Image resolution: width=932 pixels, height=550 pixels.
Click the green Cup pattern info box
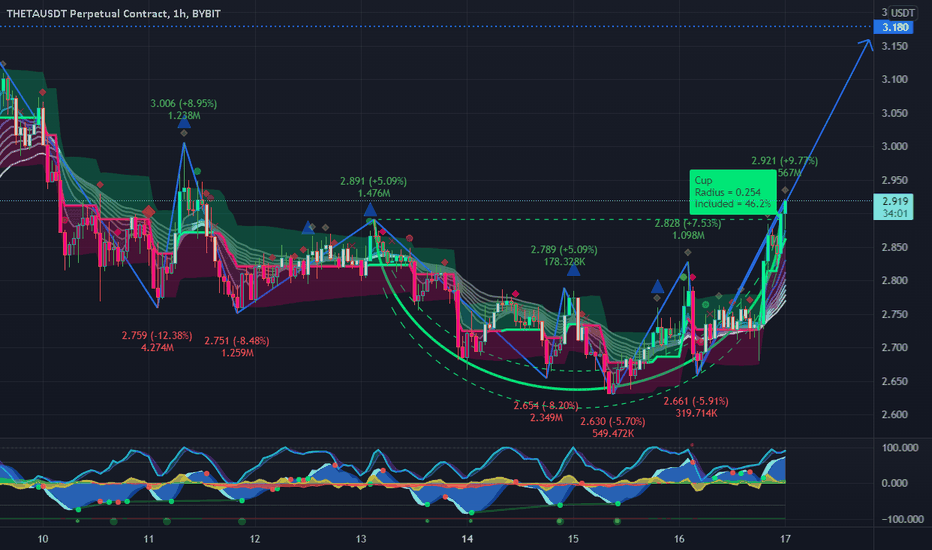pos(733,192)
